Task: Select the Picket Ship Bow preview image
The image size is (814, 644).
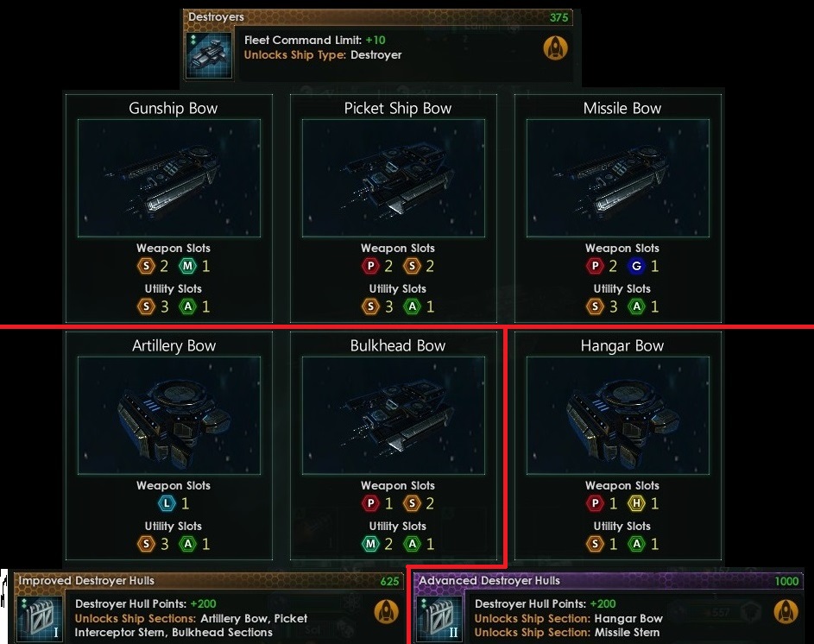Action: tap(394, 178)
